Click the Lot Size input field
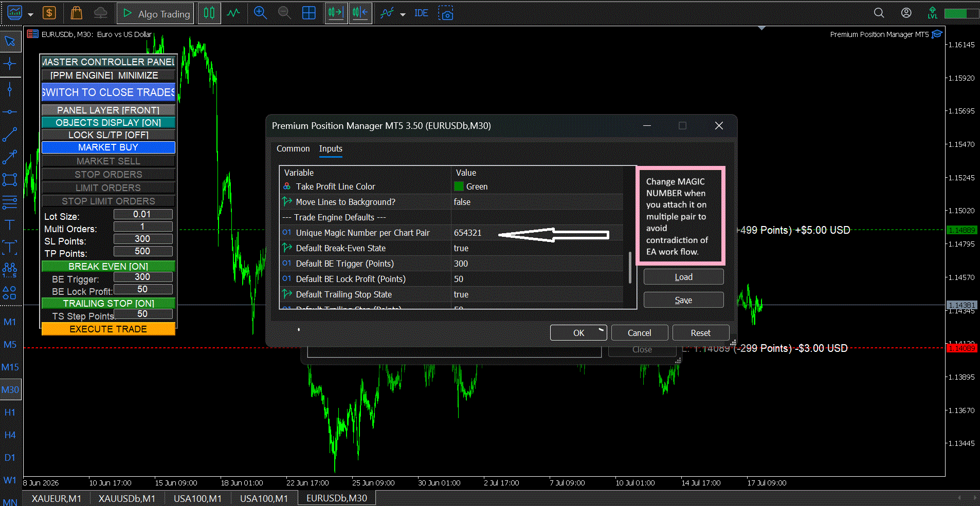The width and height of the screenshot is (980, 506). tap(143, 214)
